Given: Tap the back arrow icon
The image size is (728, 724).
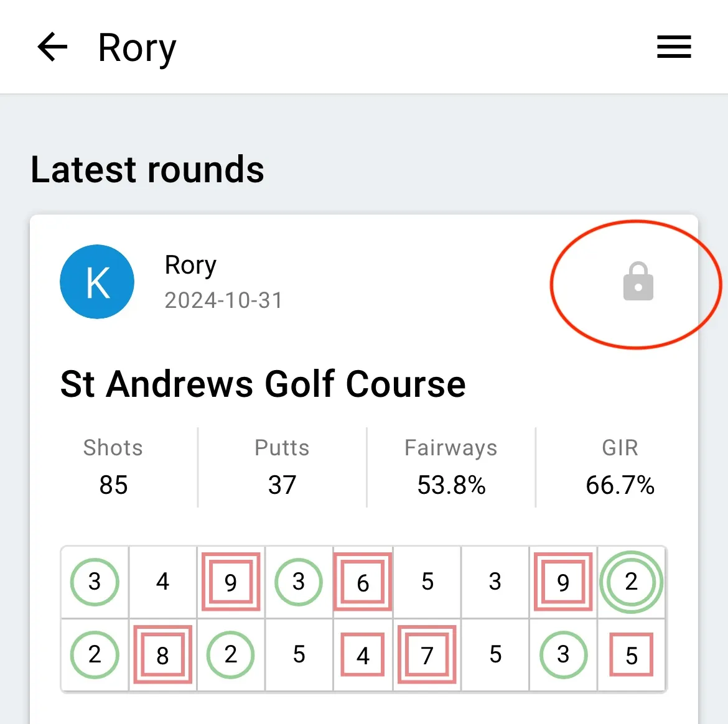Looking at the screenshot, I should click(x=52, y=47).
